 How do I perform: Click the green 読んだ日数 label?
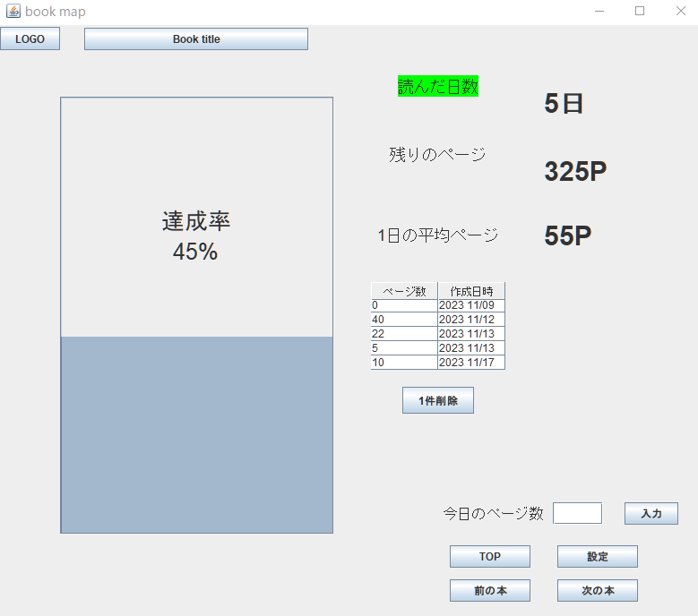438,86
